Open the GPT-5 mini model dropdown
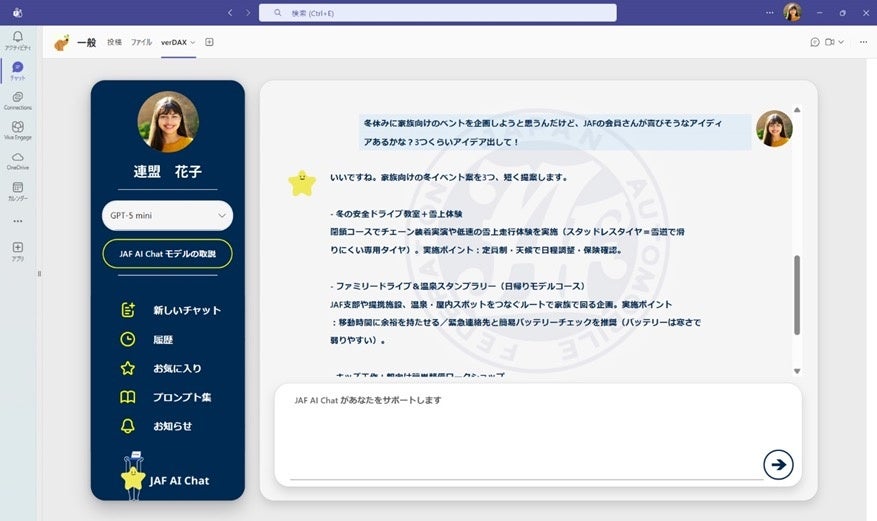Viewport: 877px width, 521px height. click(x=167, y=215)
